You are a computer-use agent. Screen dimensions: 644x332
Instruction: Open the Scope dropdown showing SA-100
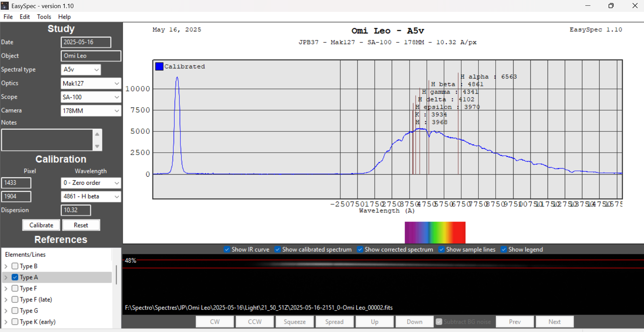[x=117, y=97]
